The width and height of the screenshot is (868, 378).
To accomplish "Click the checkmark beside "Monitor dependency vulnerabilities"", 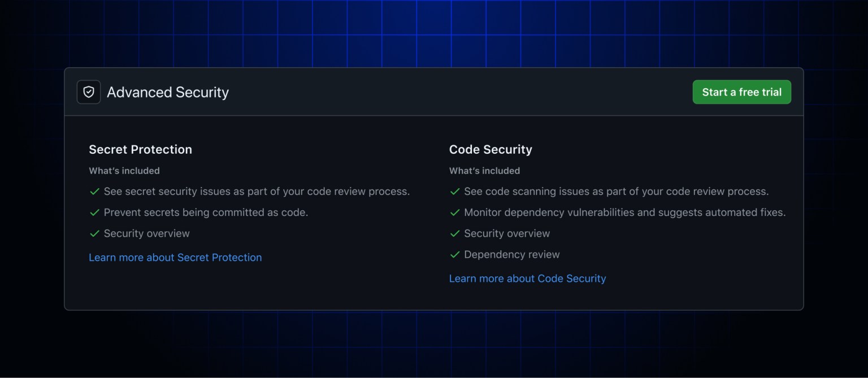I will click(x=455, y=212).
